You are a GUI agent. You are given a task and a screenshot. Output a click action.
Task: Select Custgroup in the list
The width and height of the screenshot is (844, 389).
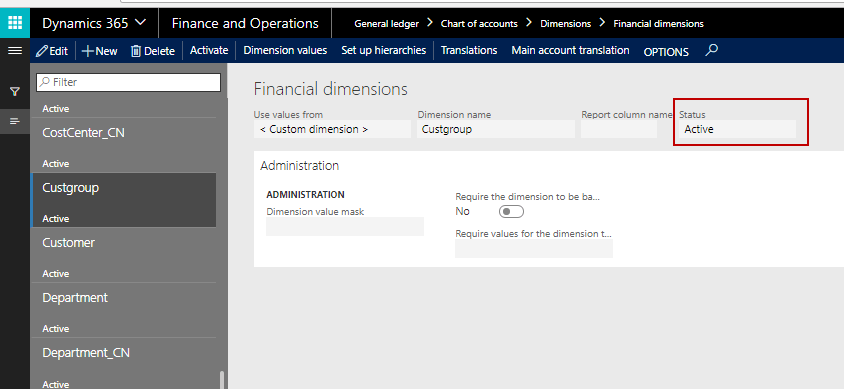pyautogui.click(x=124, y=200)
